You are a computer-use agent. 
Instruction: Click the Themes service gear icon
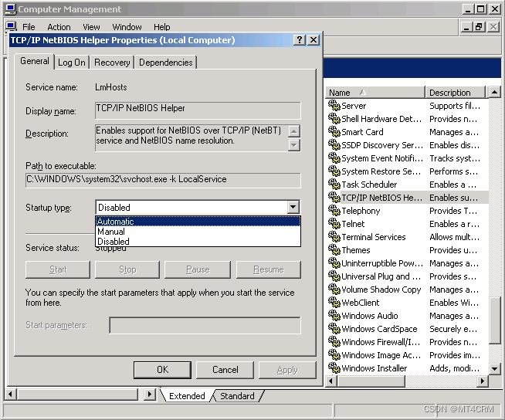(x=334, y=249)
